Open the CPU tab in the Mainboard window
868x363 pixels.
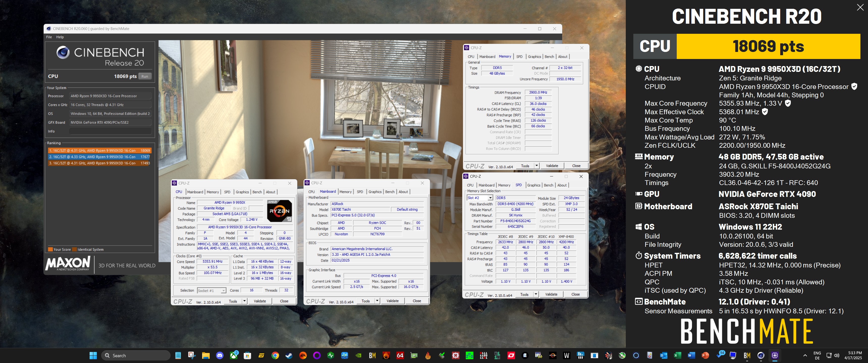pos(311,192)
